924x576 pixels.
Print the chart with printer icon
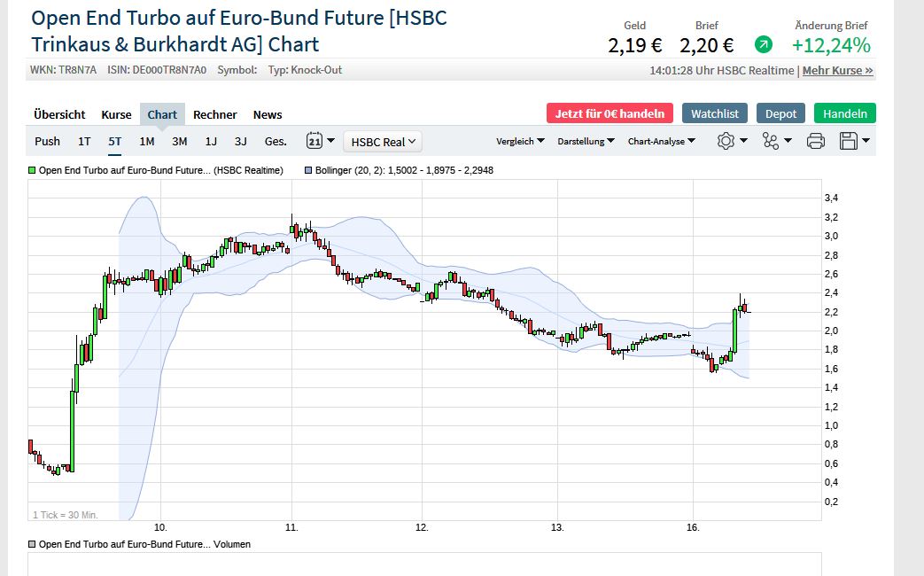click(x=816, y=141)
